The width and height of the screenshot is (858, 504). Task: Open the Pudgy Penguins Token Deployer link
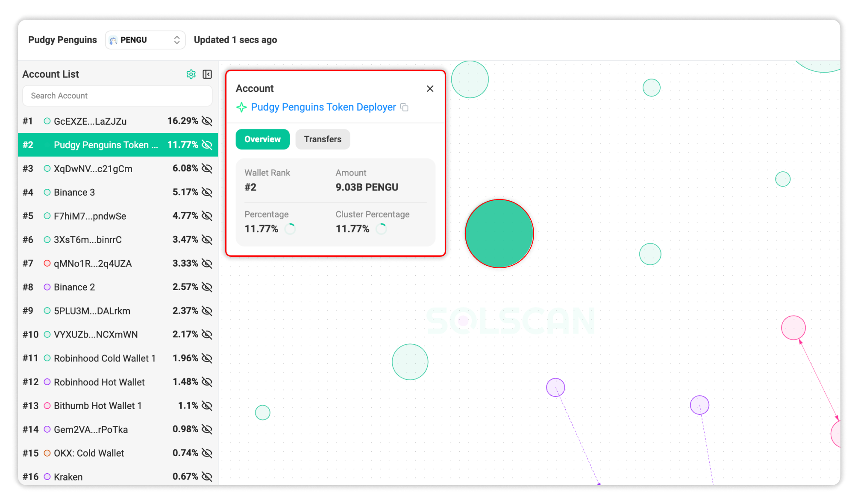tap(323, 107)
